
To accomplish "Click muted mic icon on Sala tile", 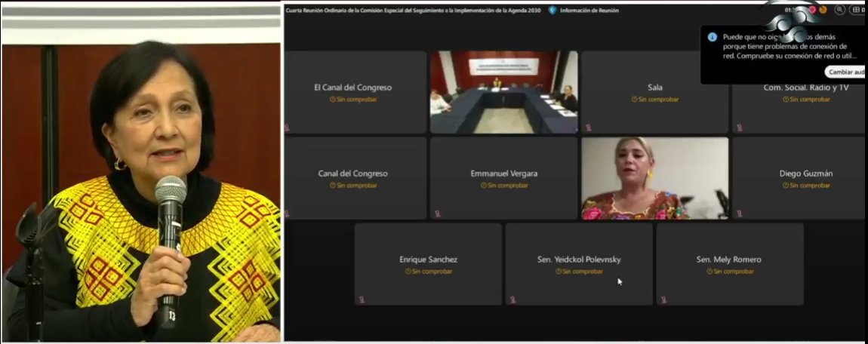I will click(x=588, y=127).
